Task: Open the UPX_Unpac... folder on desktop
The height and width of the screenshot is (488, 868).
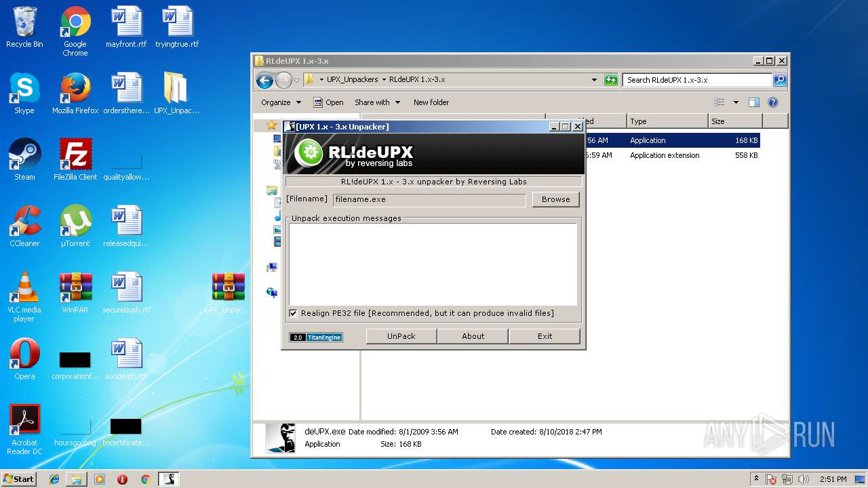Action: (x=176, y=94)
